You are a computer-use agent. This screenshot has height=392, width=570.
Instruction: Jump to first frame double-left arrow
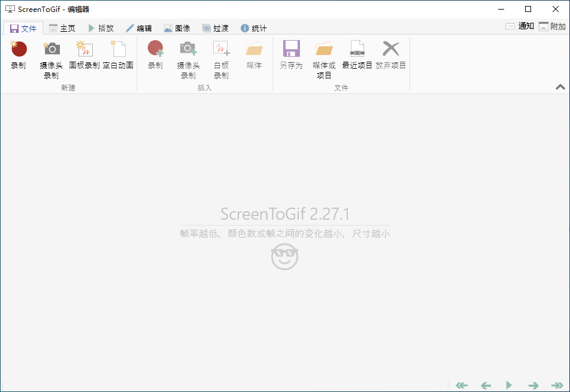[x=462, y=385]
